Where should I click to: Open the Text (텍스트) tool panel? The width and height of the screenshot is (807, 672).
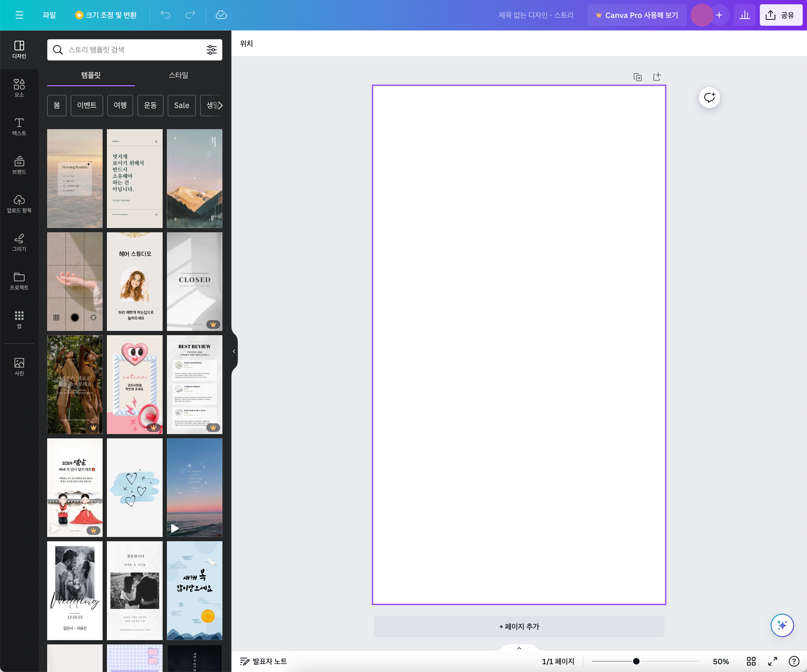(x=19, y=126)
